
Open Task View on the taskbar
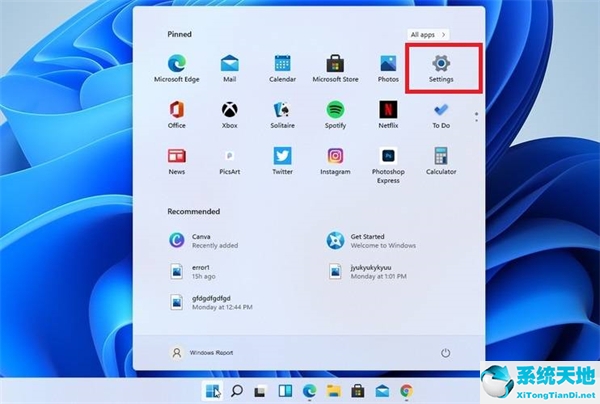tap(261, 391)
